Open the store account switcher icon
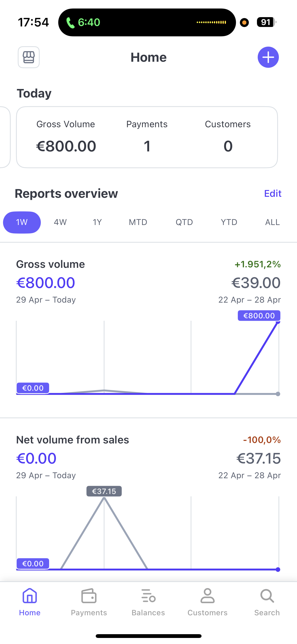The image size is (297, 644). 29,57
